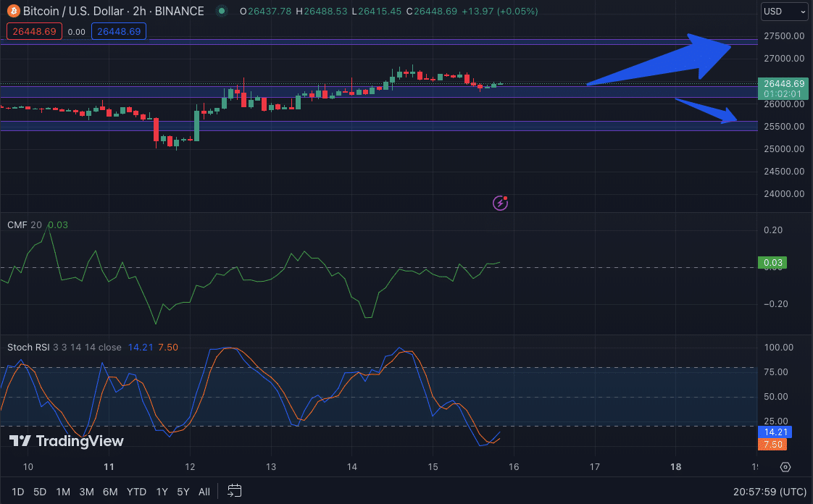
Task: Open chart scale settings gear
Action: 785,466
